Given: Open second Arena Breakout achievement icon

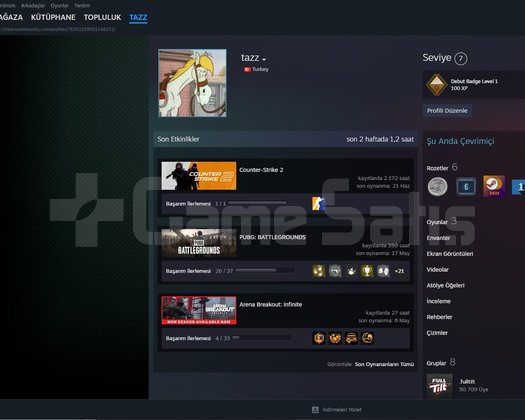Looking at the screenshot, I should point(335,338).
